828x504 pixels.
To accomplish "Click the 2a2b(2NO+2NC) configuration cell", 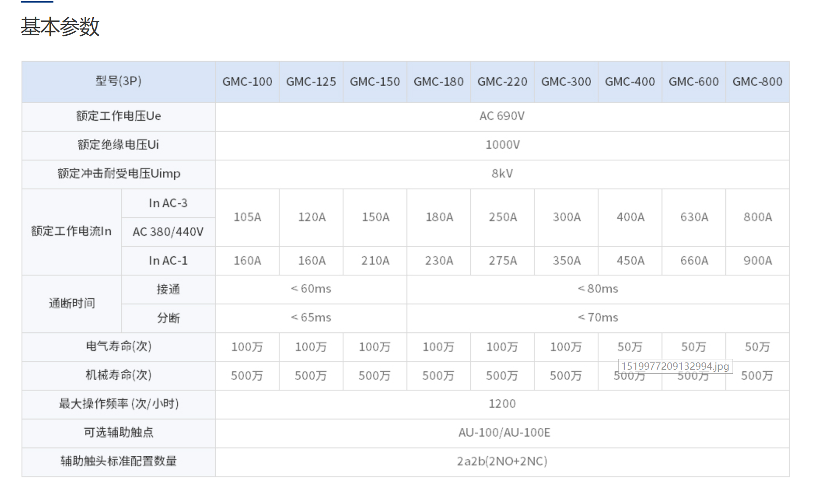I will tap(502, 461).
